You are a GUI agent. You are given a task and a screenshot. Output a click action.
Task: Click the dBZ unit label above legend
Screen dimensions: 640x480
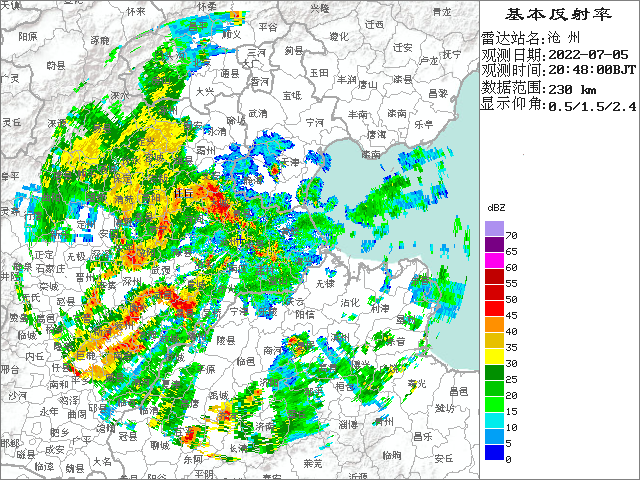(x=497, y=208)
